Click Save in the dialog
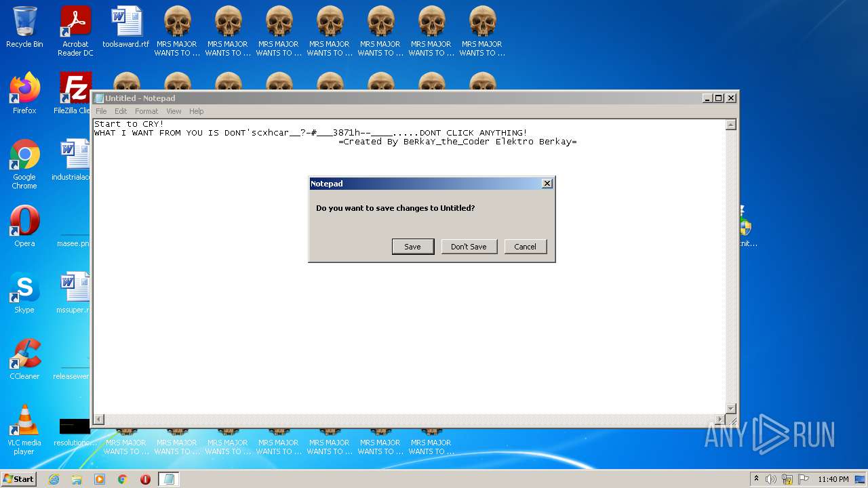 coord(413,247)
